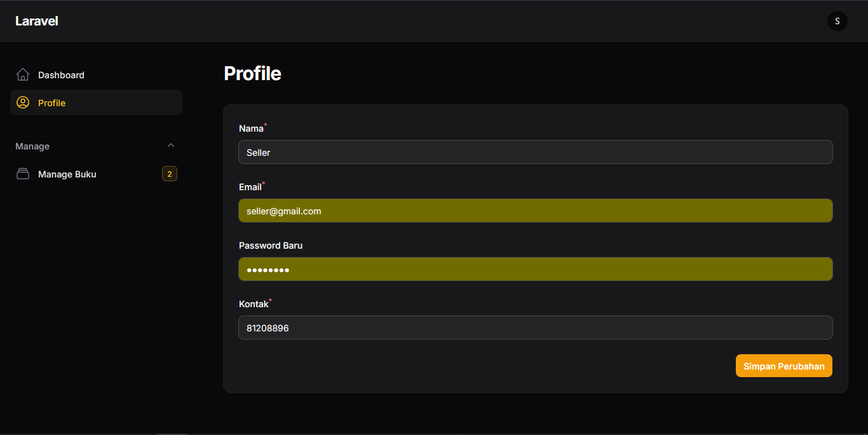Open the Manage Buku menu entry

[x=67, y=174]
